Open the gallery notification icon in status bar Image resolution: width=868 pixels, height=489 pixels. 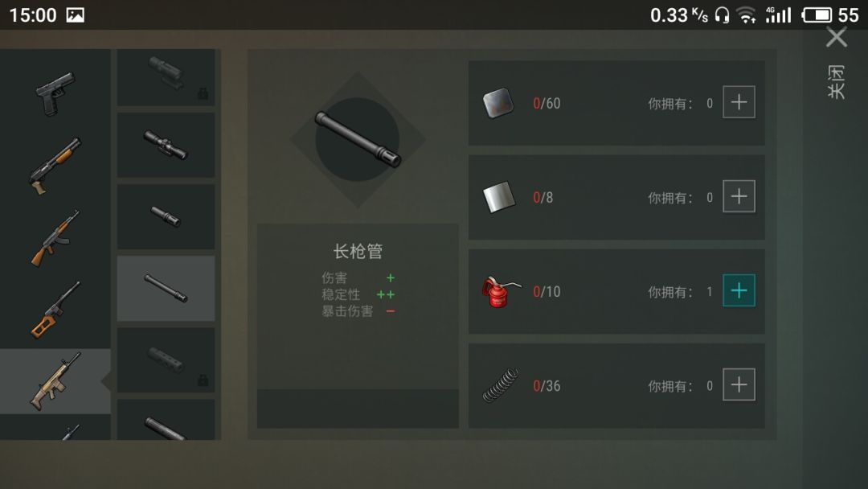click(x=76, y=15)
